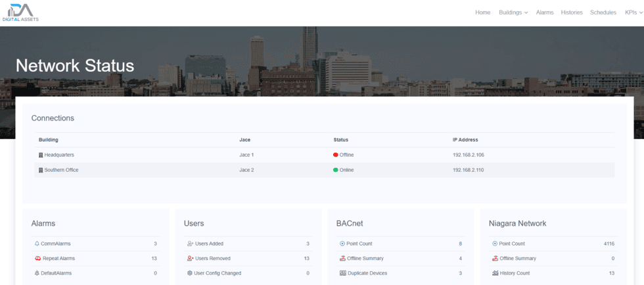Open the Alarms navigation item
Screen dimensions: 644x285
[x=545, y=13]
